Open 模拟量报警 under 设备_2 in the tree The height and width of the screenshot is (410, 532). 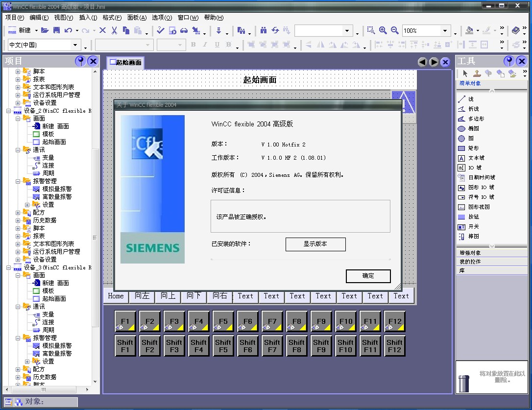pyautogui.click(x=57, y=189)
